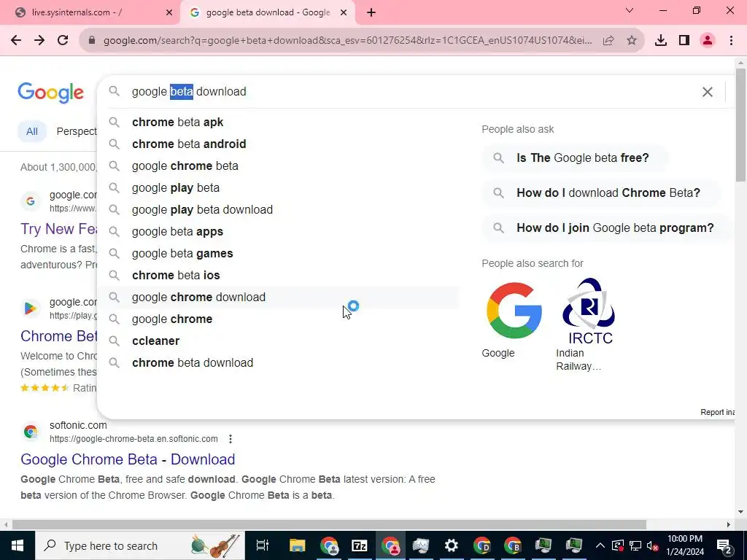This screenshot has height=560, width=747.
Task: Open a new browser tab with plus icon
Action: point(371,13)
